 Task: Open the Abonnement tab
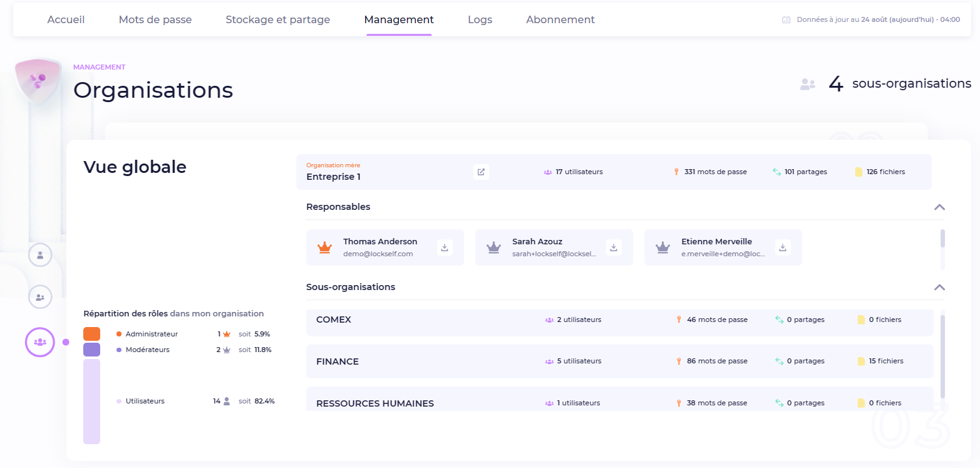click(x=560, y=19)
